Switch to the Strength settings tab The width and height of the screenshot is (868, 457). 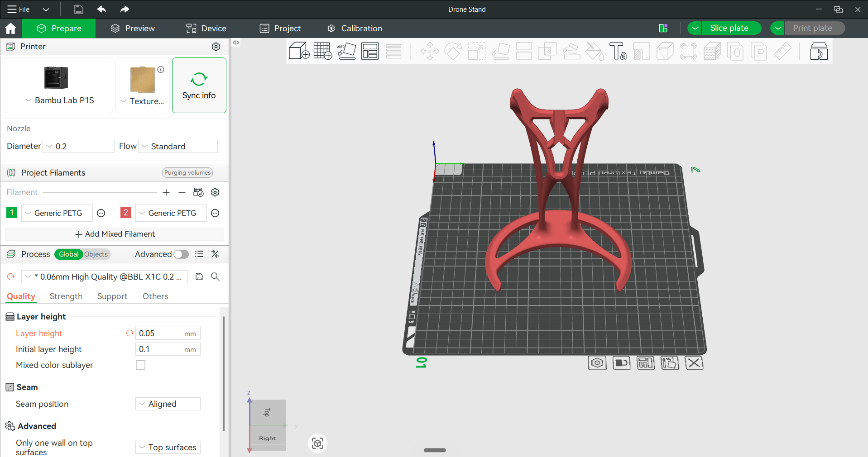[x=66, y=296]
